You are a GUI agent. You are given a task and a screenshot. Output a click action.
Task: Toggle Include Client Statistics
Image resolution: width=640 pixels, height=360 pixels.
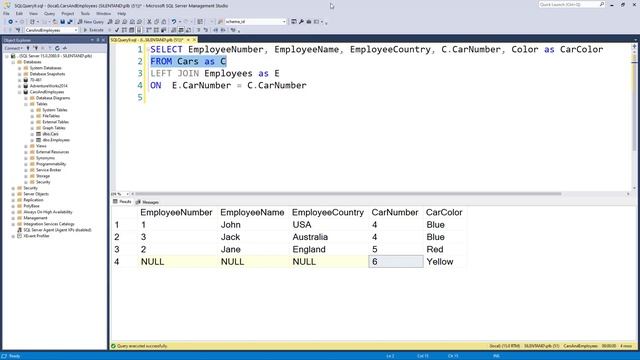pyautogui.click(x=163, y=30)
